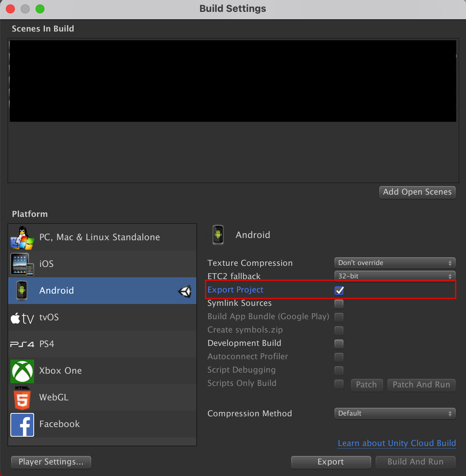Image resolution: width=466 pixels, height=476 pixels.
Task: Click the Add Open Scenes button
Action: (x=417, y=192)
